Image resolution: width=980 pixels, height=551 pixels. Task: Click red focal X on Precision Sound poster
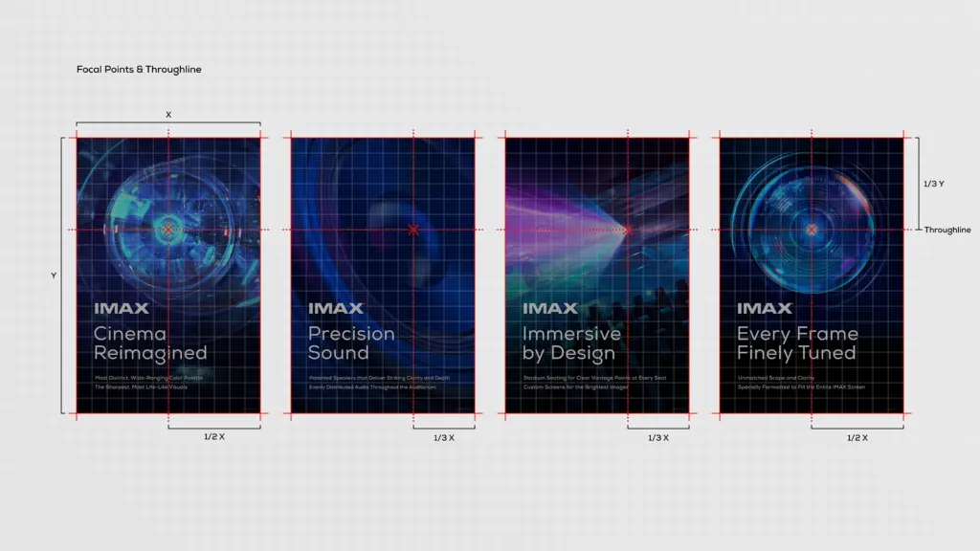point(413,230)
